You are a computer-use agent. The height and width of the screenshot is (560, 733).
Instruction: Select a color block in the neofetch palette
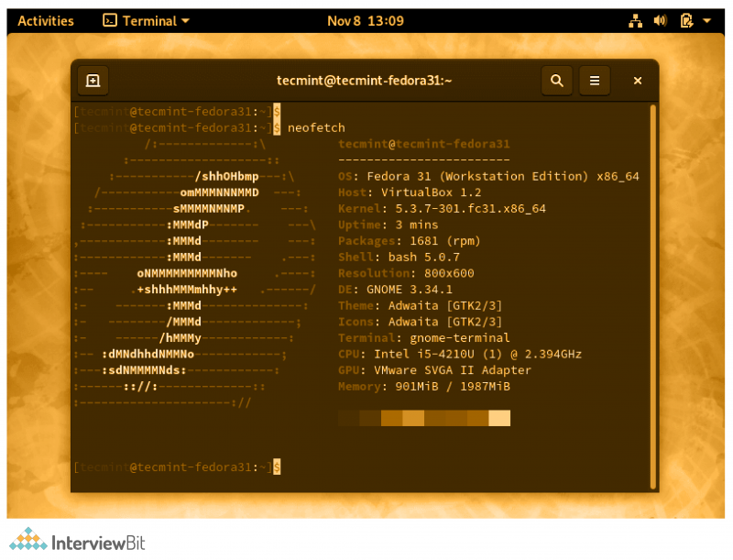click(424, 418)
